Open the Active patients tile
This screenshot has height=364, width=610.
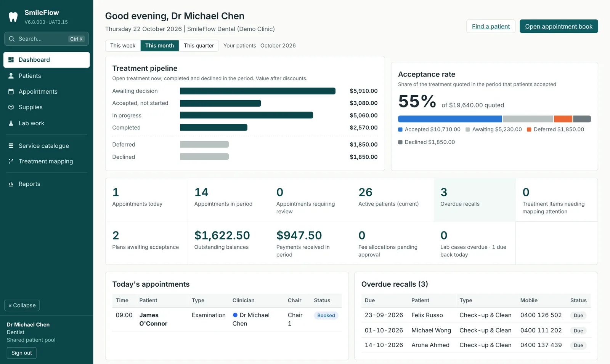point(393,200)
